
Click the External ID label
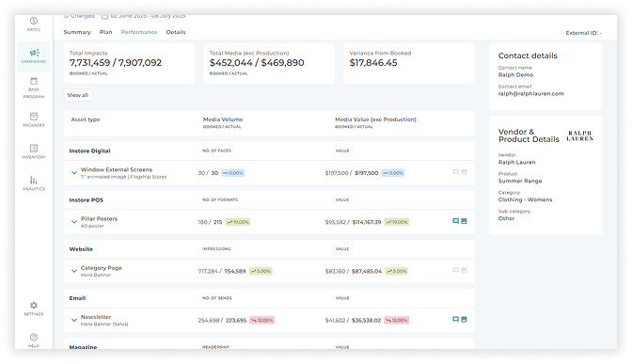(x=583, y=33)
